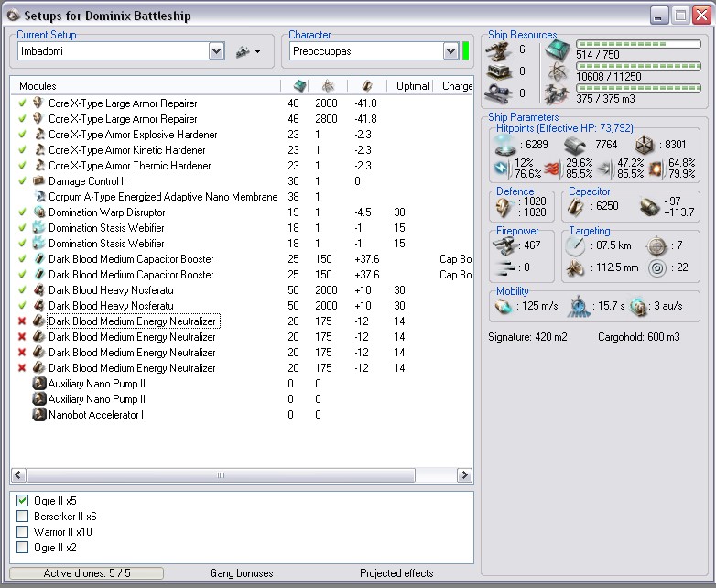Toggle Domination Warp Disruptor active checkmark
The width and height of the screenshot is (716, 588).
22,212
